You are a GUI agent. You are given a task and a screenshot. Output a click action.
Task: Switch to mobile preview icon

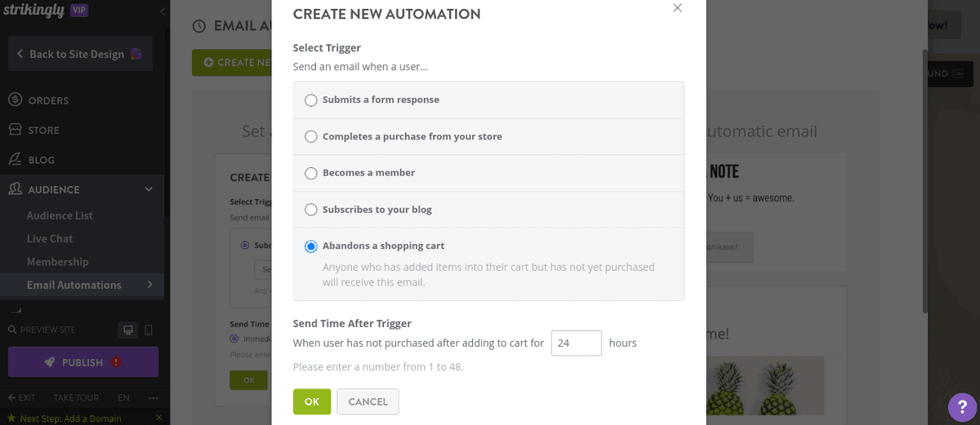pos(148,330)
